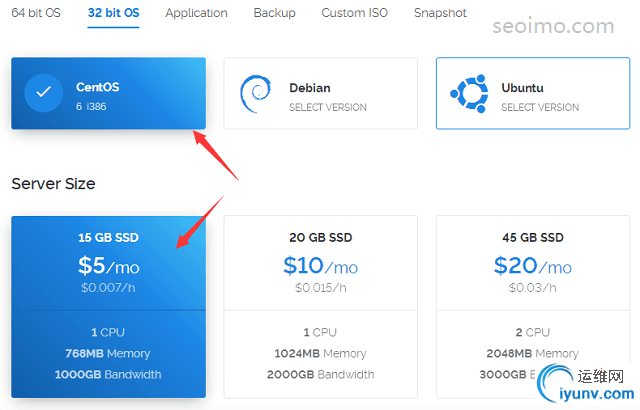This screenshot has height=410, width=640.
Task: Click the $20/mo price text
Action: [x=532, y=266]
